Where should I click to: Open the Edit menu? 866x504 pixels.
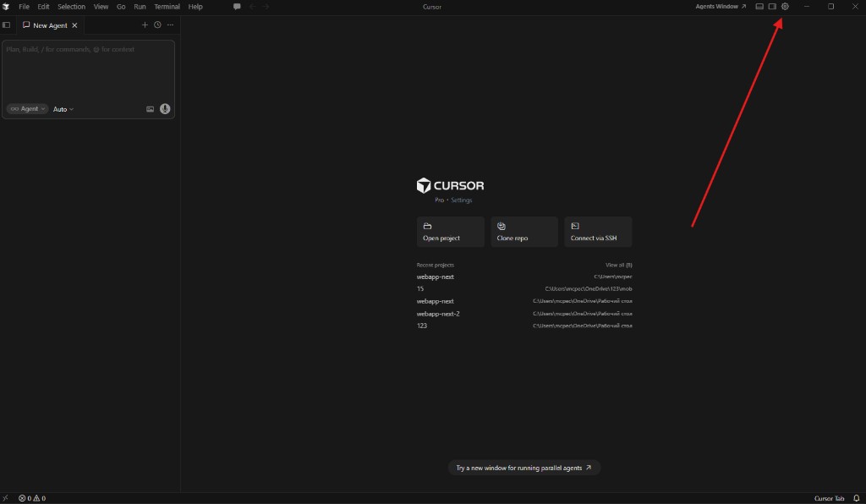click(x=43, y=7)
